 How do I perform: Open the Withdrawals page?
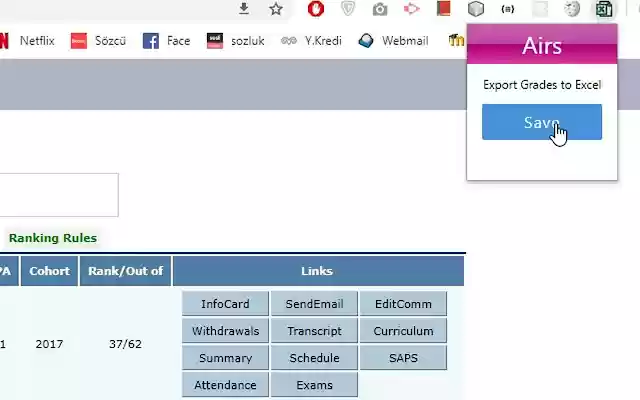(225, 331)
